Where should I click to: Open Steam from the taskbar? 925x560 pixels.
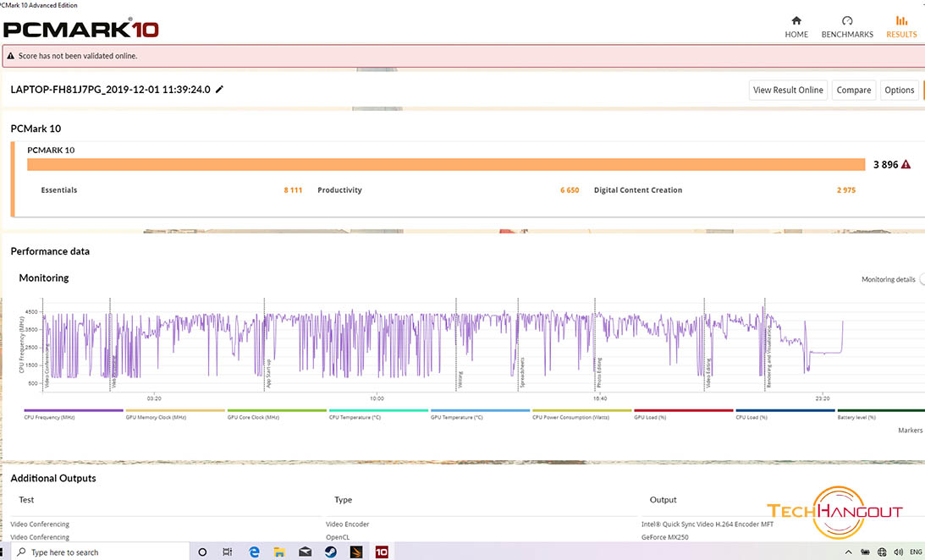coord(331,552)
